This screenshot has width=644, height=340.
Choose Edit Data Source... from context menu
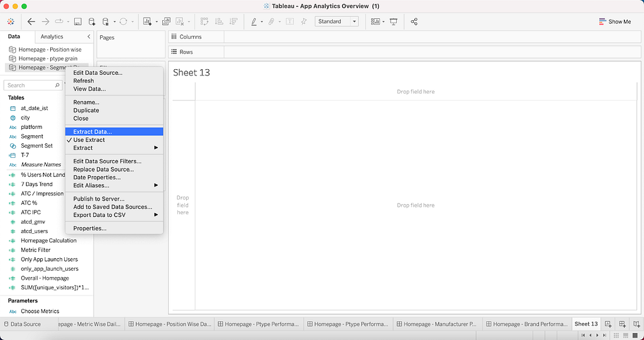[x=97, y=73]
